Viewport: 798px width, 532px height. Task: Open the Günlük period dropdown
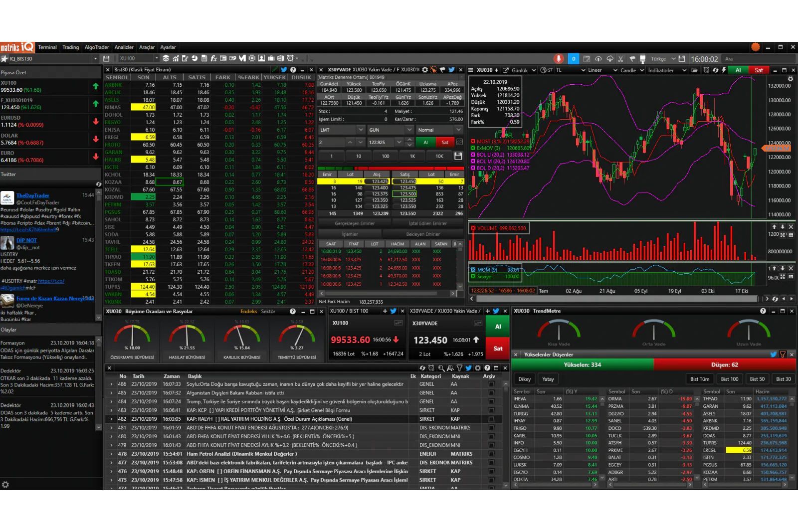pos(524,70)
